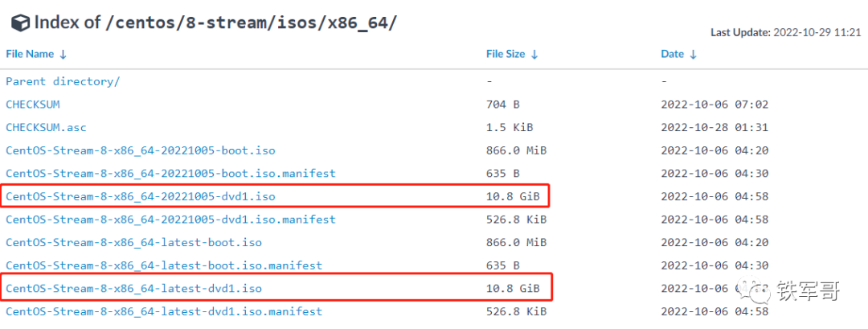Viewport: 868px width, 329px height.
Task: Click the box icon beside Index of
Action: click(x=19, y=22)
